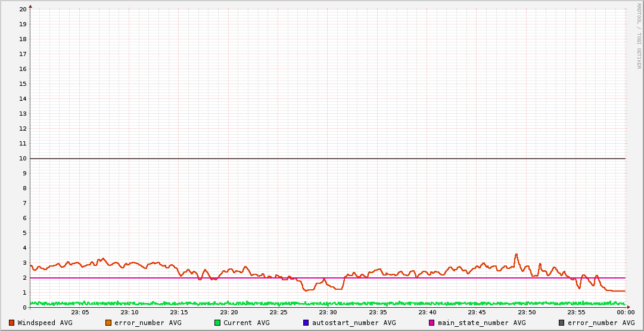Image resolution: width=644 pixels, height=331 pixels.
Task: Select the main_state_number AVG legend label
Action: 481,323
